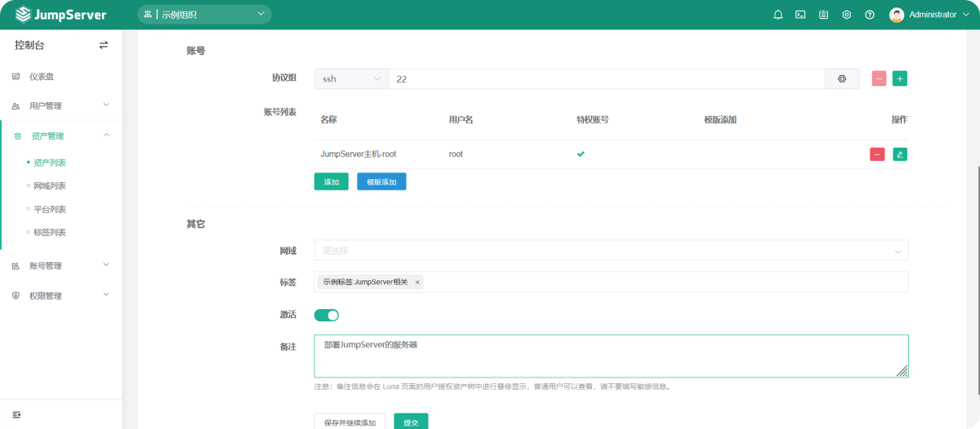980x429 pixels.
Task: Click the 模版添加 column header
Action: point(720,119)
